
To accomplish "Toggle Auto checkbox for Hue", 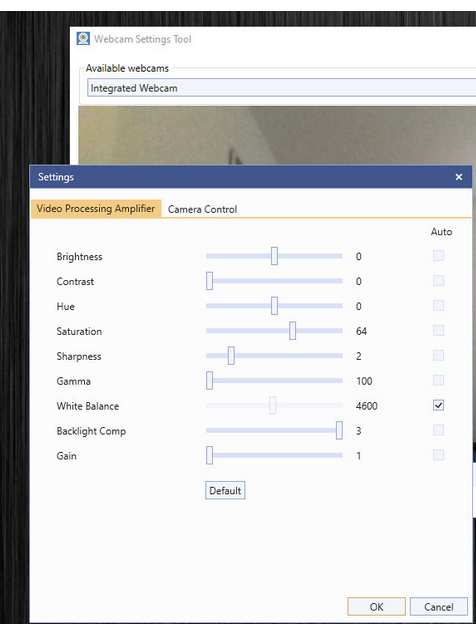I will pos(439,306).
